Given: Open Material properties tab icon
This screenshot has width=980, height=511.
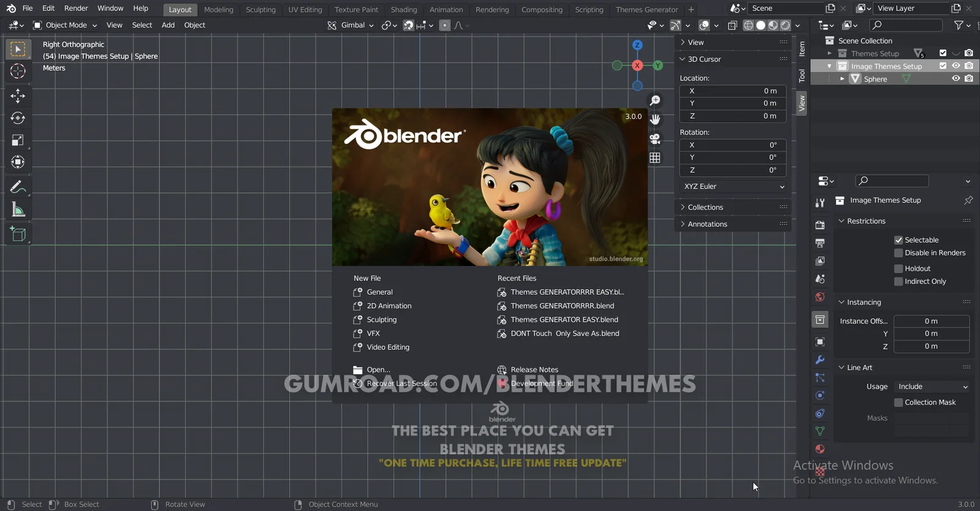Looking at the screenshot, I should pyautogui.click(x=820, y=449).
